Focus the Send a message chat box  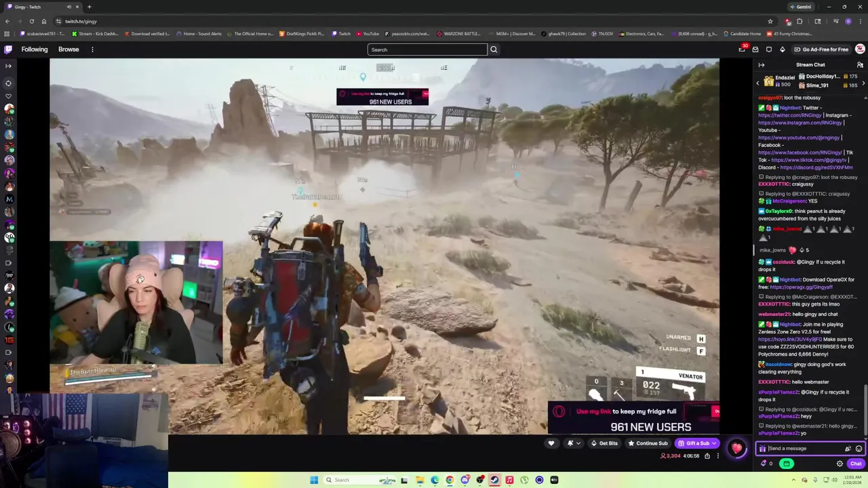805,449
